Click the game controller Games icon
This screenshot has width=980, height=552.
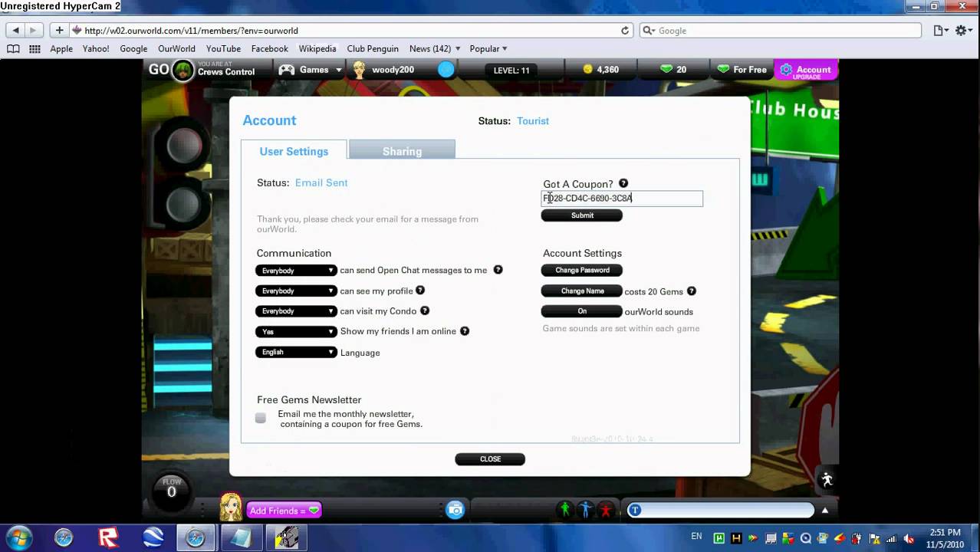[286, 70]
